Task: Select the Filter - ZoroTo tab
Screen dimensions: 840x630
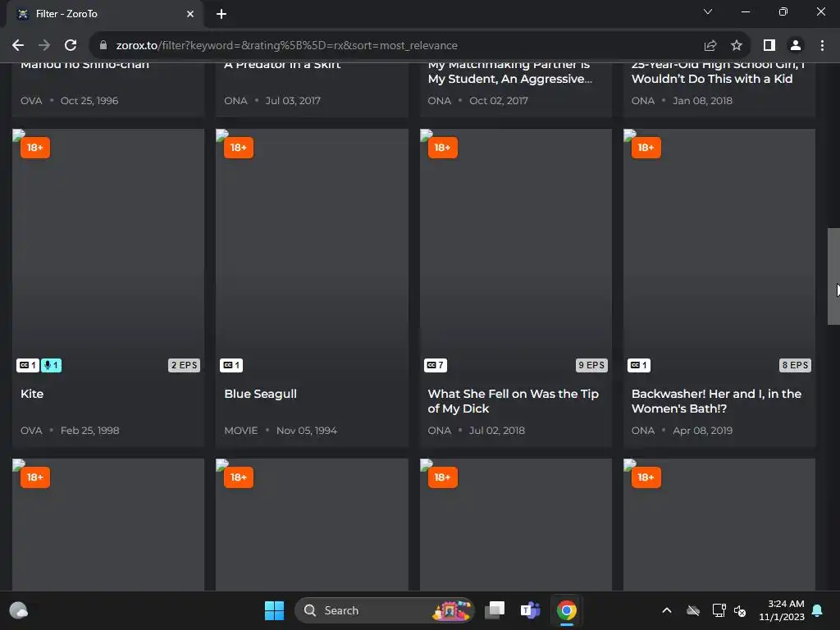Action: [x=104, y=14]
